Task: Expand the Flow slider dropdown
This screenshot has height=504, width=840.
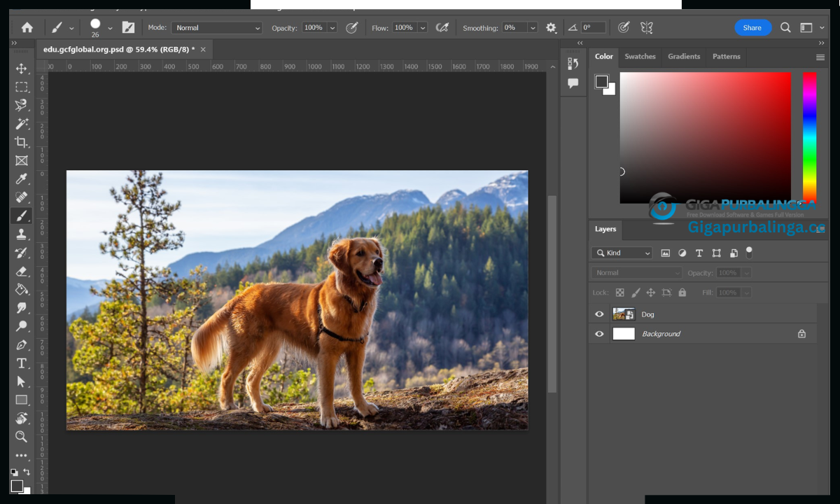Action: tap(422, 28)
